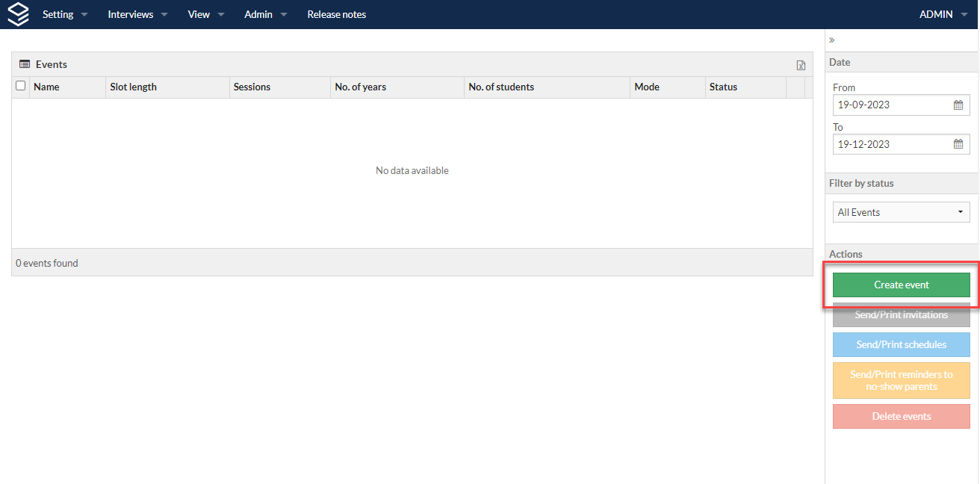Click the Events table list icon
The height and width of the screenshot is (484, 980).
coord(25,64)
